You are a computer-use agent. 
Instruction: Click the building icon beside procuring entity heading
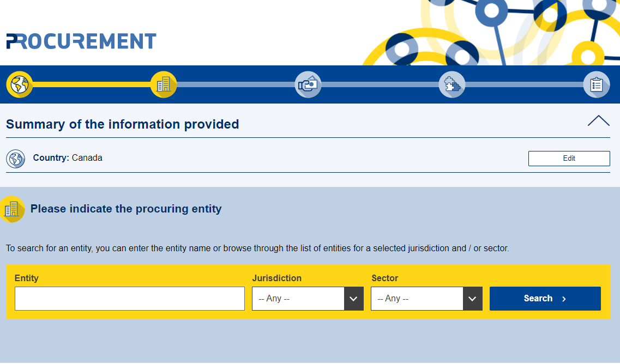coord(12,209)
